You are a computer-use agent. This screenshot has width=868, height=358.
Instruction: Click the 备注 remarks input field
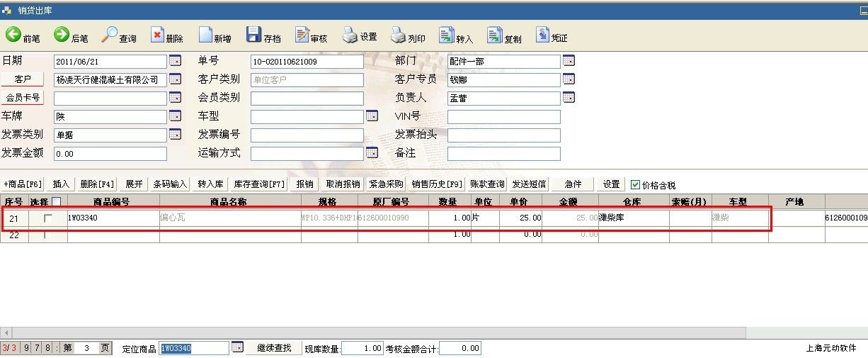click(503, 154)
